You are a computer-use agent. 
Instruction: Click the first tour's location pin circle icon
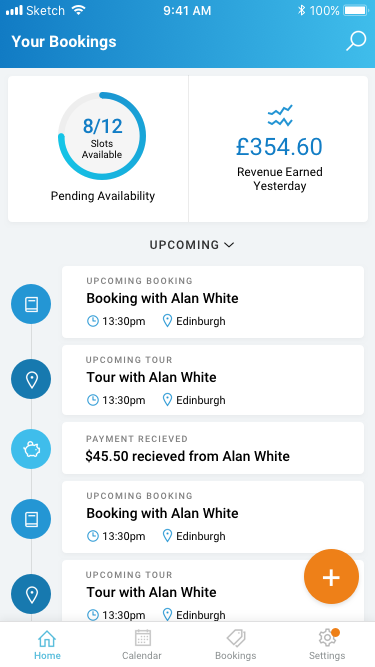pos(31,379)
